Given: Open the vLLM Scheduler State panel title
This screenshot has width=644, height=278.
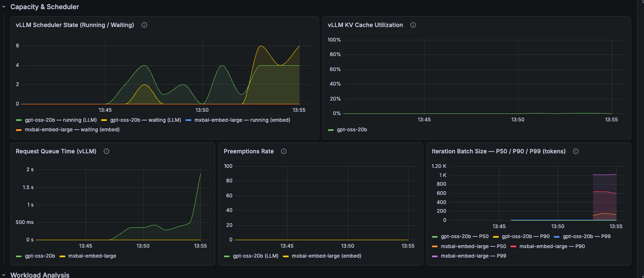Looking at the screenshot, I should coord(75,25).
